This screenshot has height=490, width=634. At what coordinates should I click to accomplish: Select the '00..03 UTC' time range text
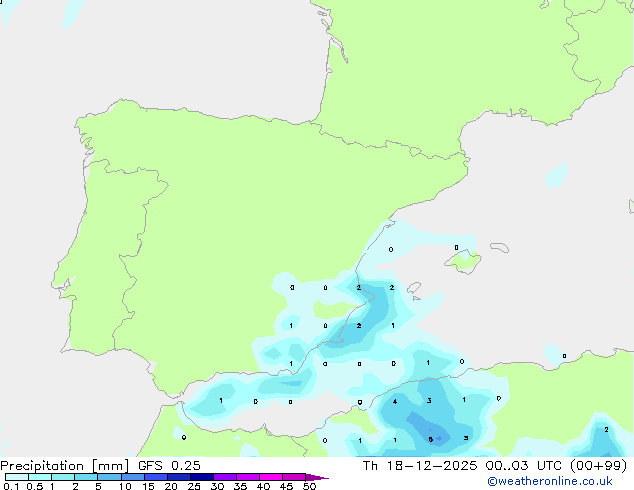(524, 466)
